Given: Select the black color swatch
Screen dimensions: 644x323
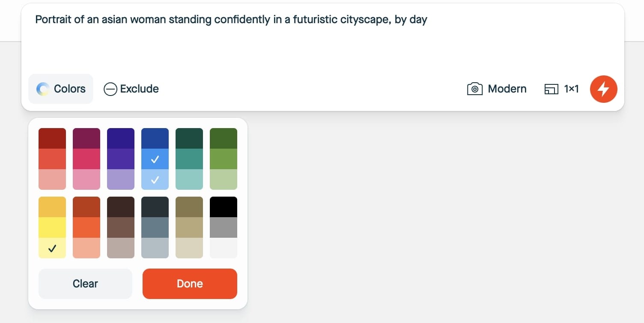Looking at the screenshot, I should 224,207.
